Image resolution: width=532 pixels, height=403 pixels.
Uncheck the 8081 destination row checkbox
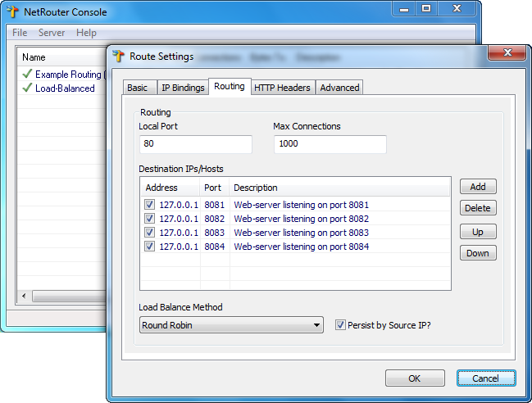click(149, 205)
